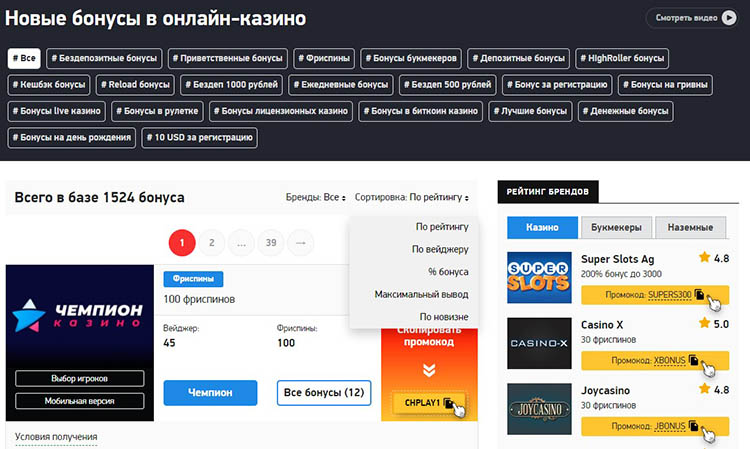This screenshot has height=449, width=750.
Task: Choose По рейтингу sort option
Action: [x=441, y=227]
